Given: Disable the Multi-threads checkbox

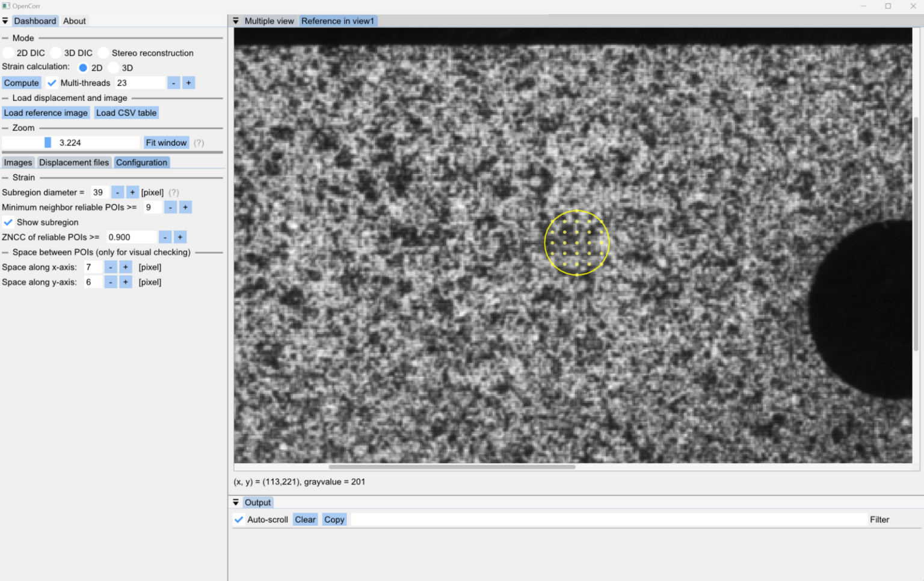Looking at the screenshot, I should point(51,82).
